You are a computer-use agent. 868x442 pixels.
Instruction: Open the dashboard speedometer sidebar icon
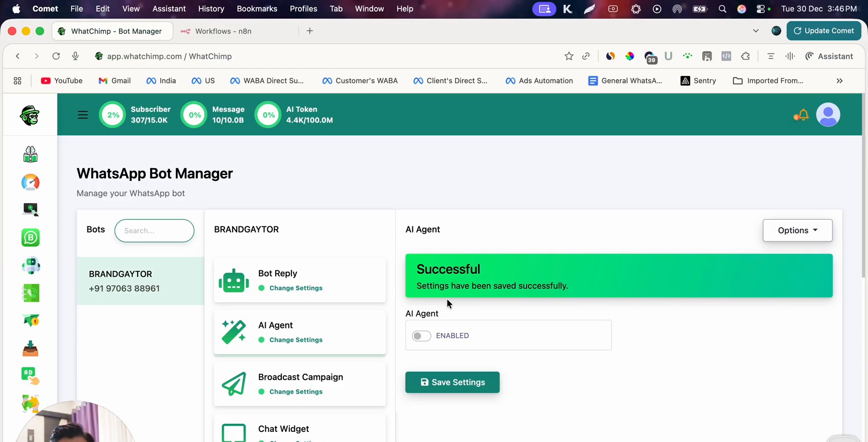30,182
